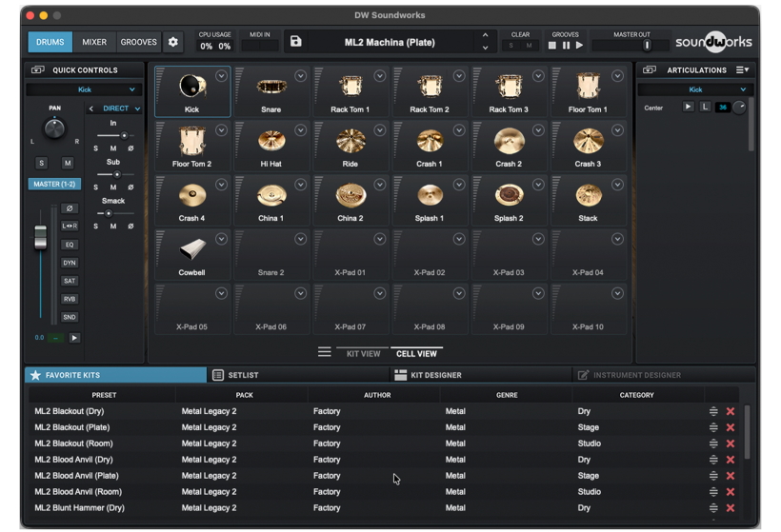Open the KIT DESIGNER tab

[x=481, y=375]
